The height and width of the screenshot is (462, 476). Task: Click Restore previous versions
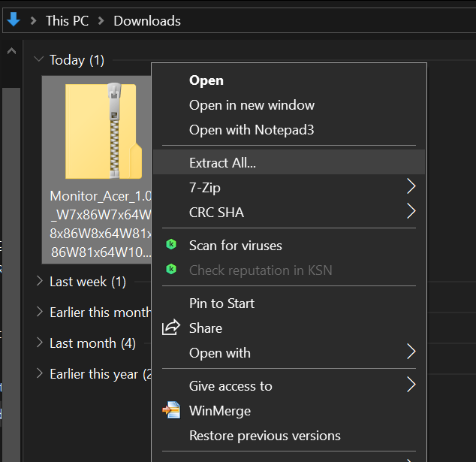pyautogui.click(x=264, y=436)
